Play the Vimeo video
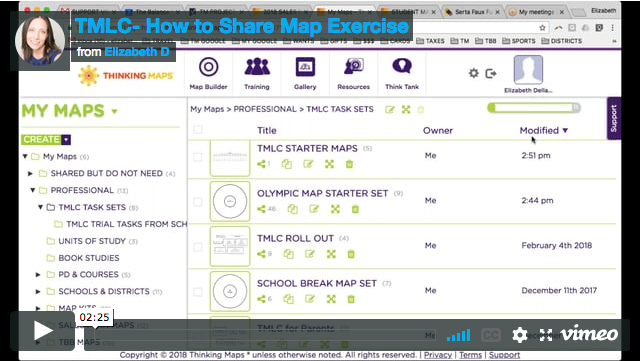This screenshot has width=641, height=361. tap(43, 331)
